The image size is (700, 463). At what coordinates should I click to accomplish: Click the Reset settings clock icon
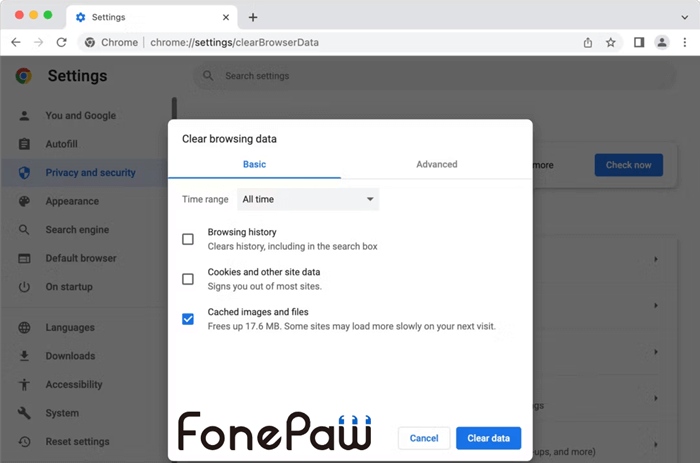(x=24, y=442)
